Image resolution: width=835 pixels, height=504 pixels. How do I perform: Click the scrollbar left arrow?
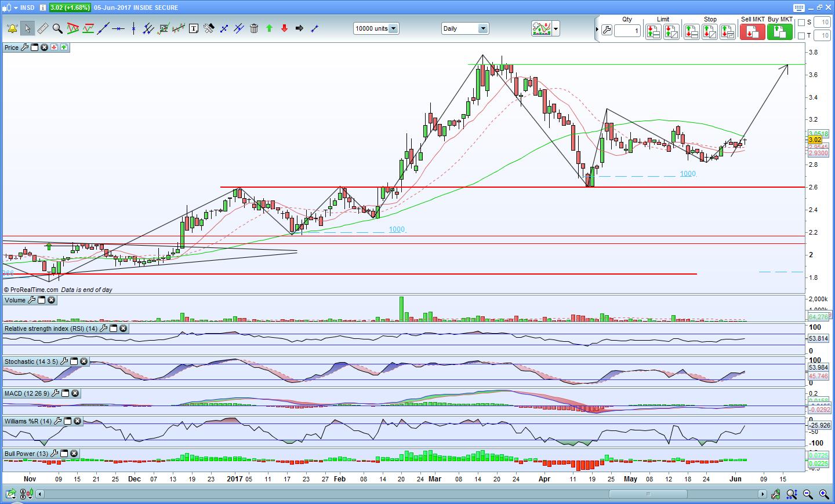[40, 494]
